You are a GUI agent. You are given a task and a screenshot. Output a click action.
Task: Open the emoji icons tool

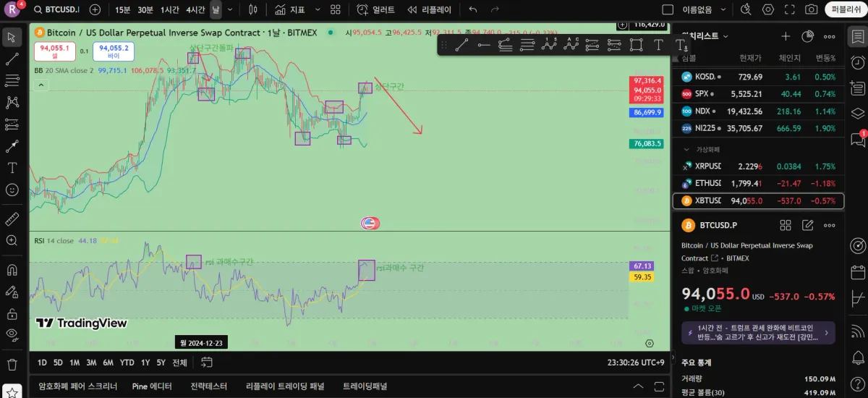12,190
